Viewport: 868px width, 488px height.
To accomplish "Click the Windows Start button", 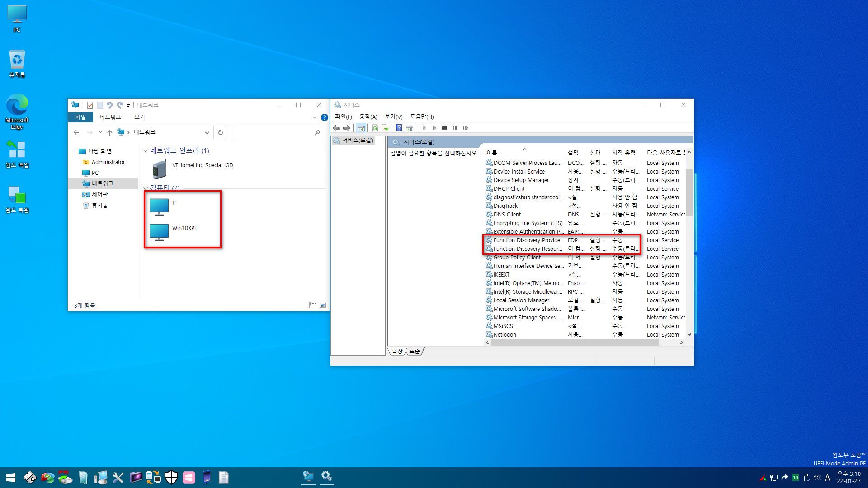I will click(x=11, y=478).
